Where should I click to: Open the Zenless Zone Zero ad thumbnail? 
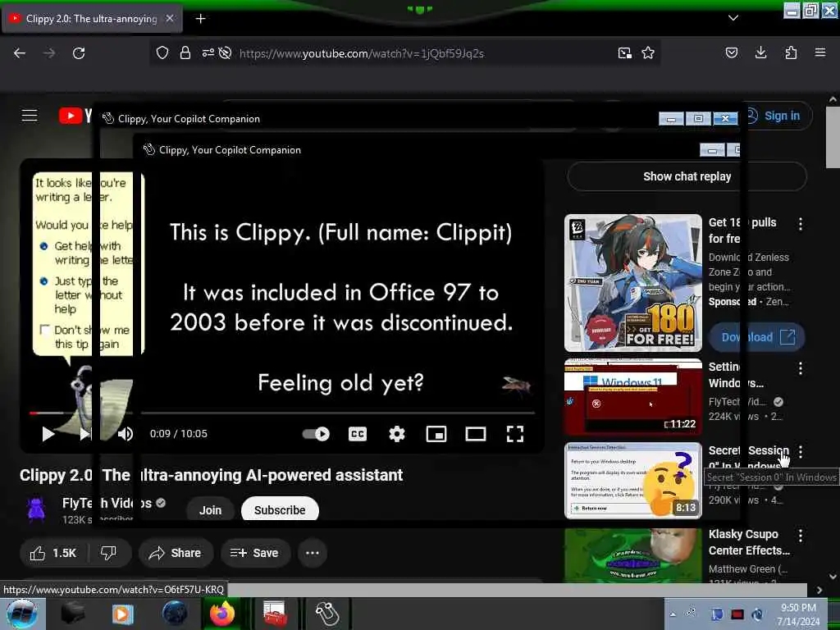[x=632, y=282]
